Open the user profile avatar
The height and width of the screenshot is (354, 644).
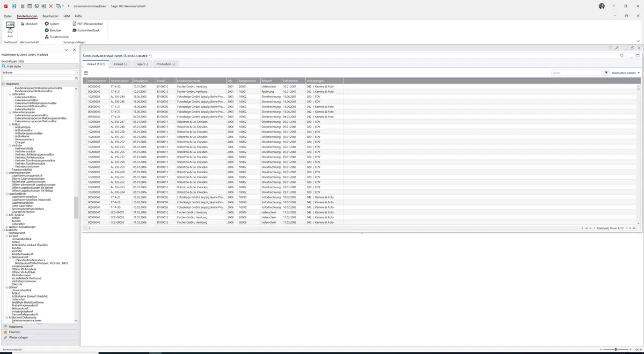pos(602,6)
